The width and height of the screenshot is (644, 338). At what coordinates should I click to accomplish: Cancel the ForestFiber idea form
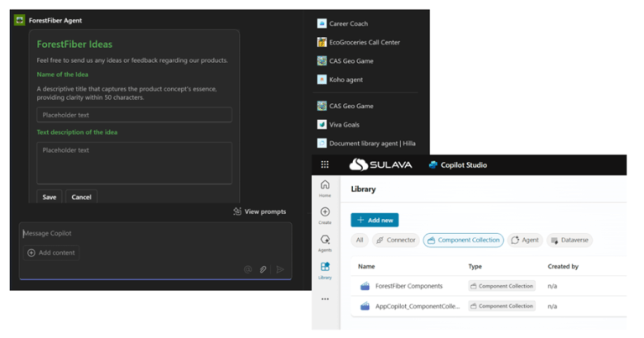click(x=81, y=197)
